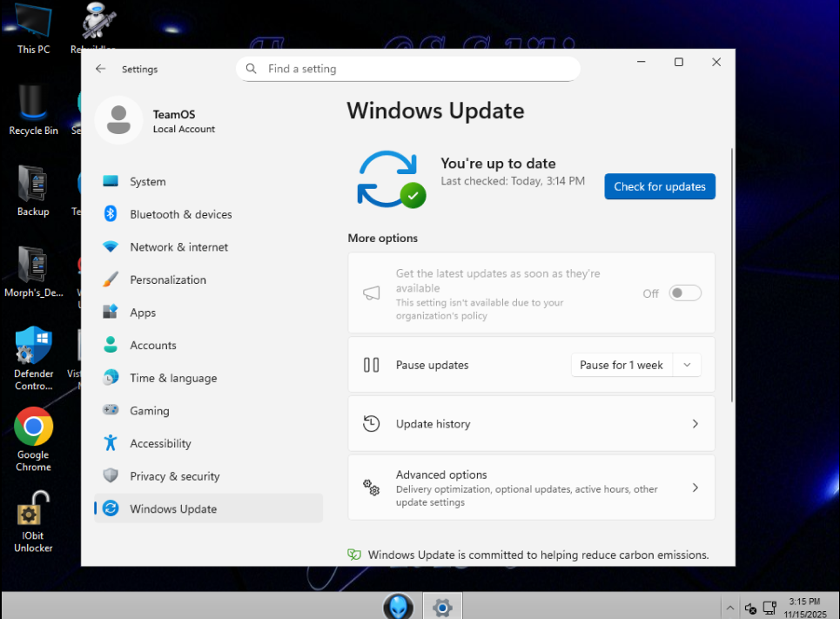Open Advanced options via its chevron

[695, 488]
